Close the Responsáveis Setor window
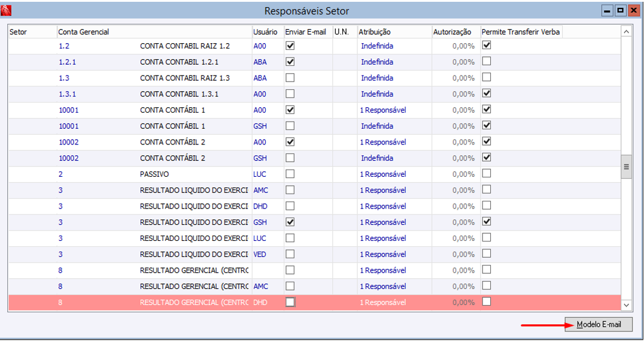This screenshot has height=341, width=644. click(x=633, y=11)
